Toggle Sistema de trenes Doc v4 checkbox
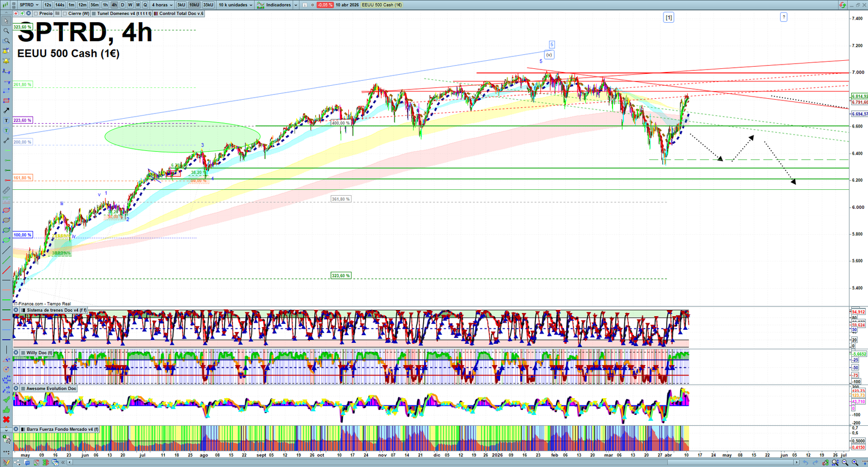The width and height of the screenshot is (868, 467). (23, 310)
